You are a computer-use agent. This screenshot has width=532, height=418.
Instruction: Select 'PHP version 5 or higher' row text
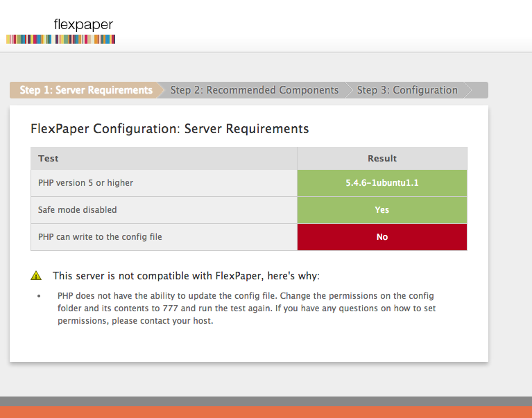coord(85,183)
